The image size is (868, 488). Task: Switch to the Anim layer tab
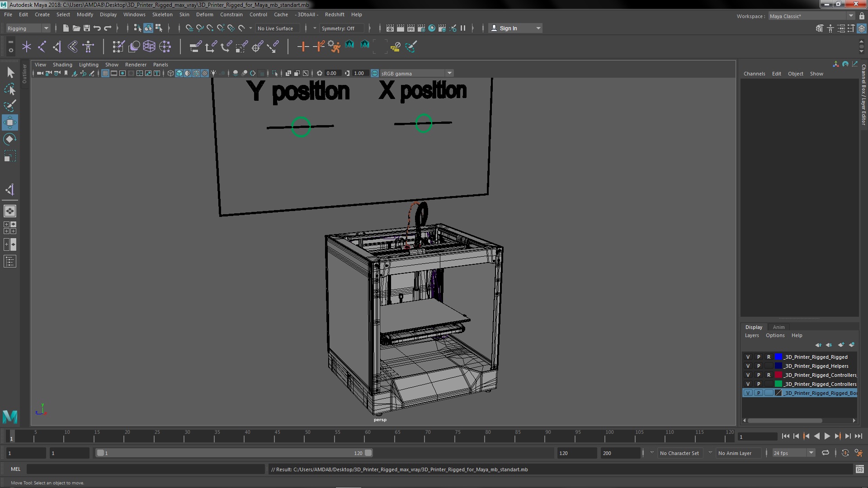778,327
